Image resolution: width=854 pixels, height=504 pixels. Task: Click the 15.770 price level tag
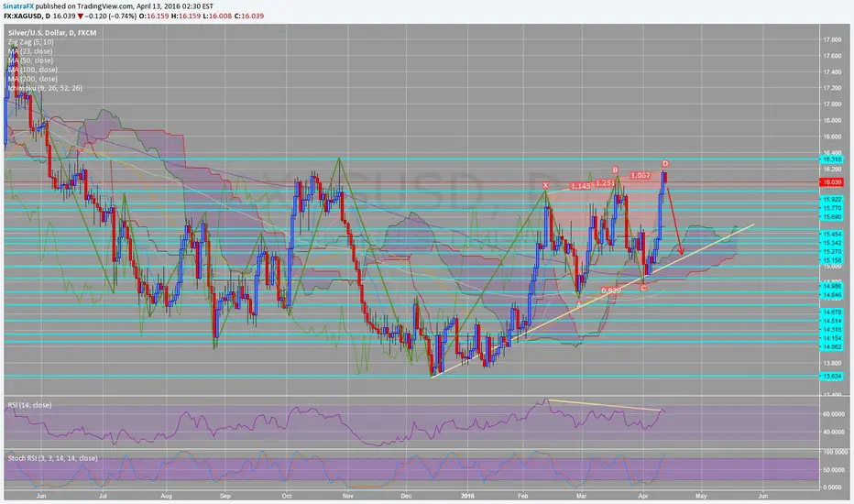tap(831, 208)
